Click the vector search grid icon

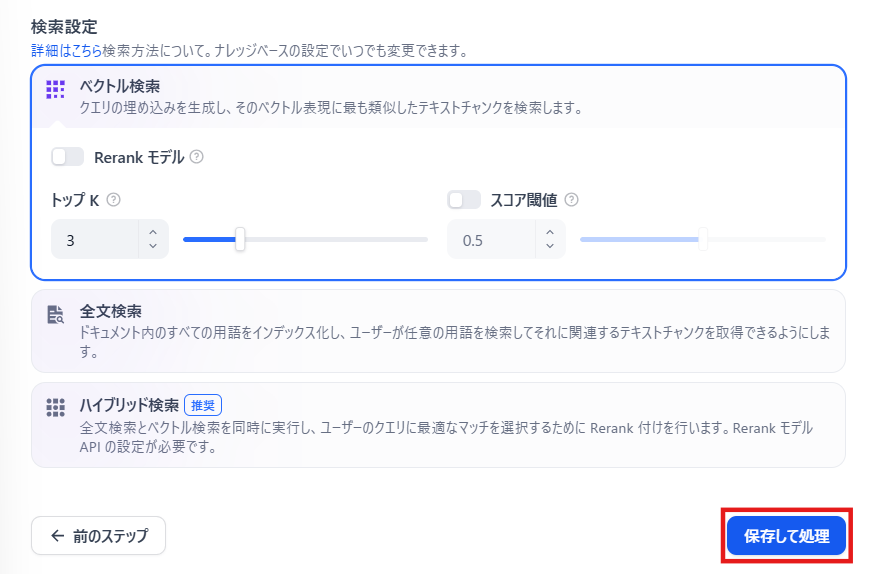click(x=55, y=89)
